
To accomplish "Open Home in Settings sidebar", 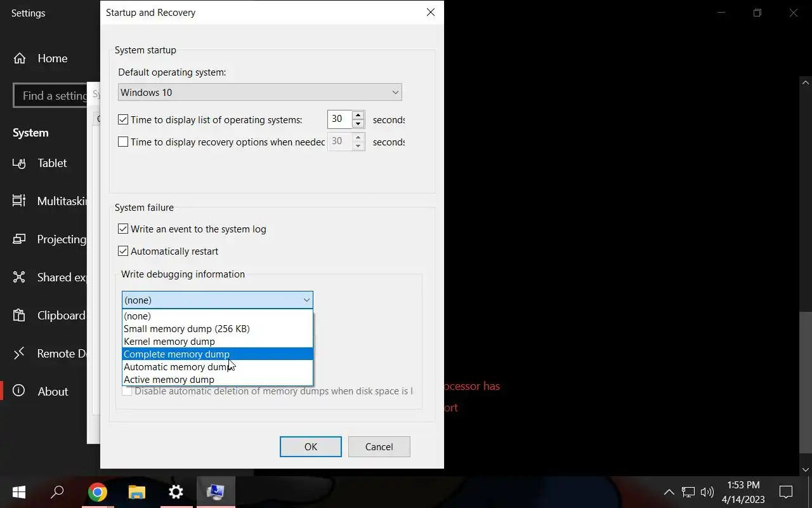I will (x=40, y=58).
